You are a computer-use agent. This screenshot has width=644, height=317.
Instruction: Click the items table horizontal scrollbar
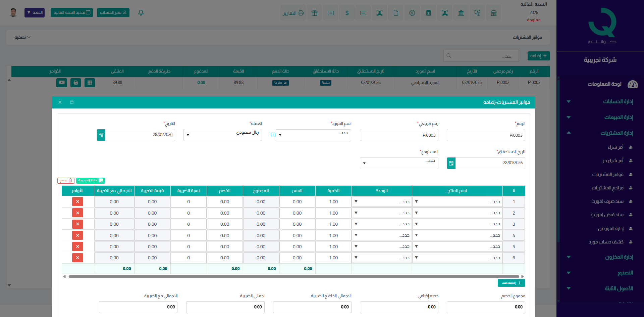tap(293, 277)
